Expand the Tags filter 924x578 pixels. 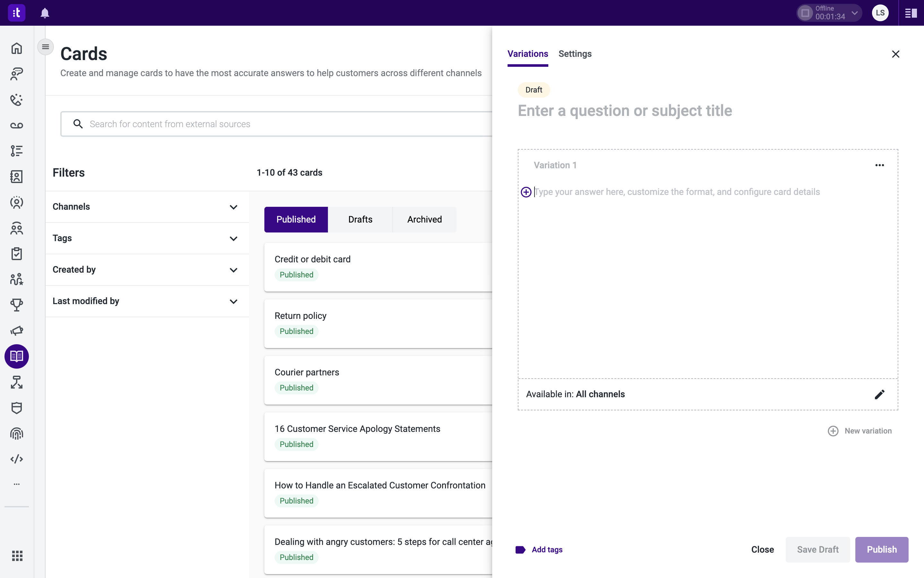point(147,238)
